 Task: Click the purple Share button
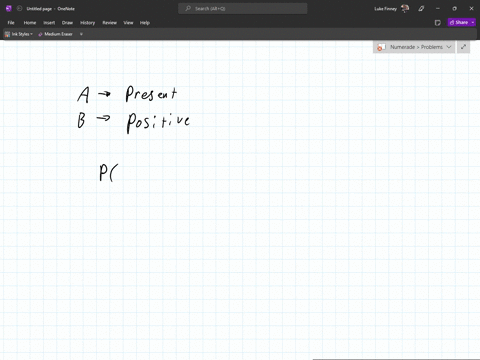[x=459, y=22]
